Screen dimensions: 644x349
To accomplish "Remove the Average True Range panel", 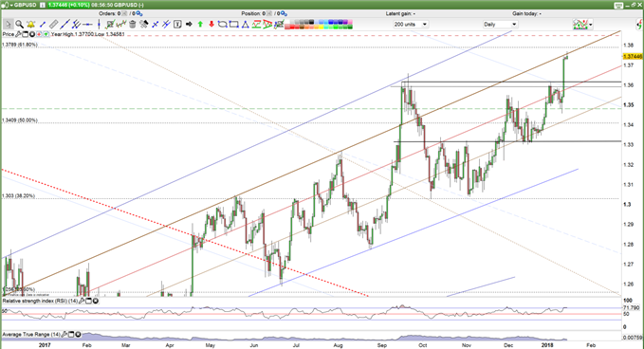I will [78, 334].
